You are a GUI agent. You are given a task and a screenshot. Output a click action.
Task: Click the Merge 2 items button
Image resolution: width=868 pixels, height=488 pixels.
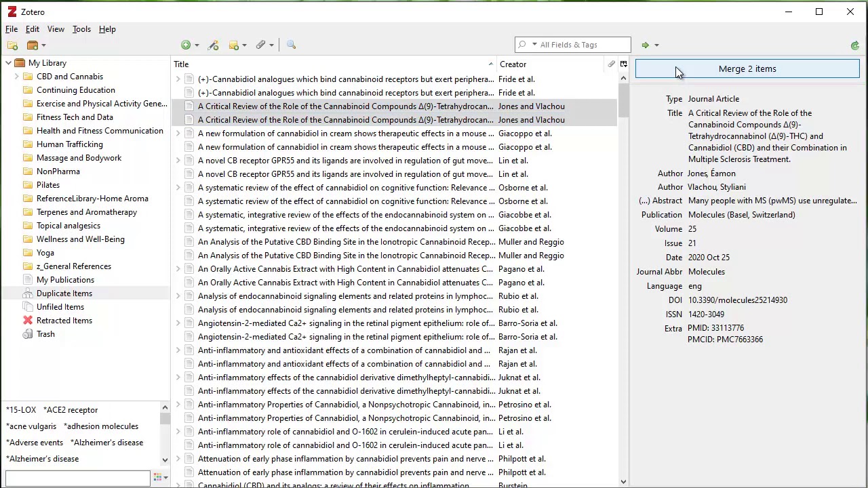pos(747,68)
